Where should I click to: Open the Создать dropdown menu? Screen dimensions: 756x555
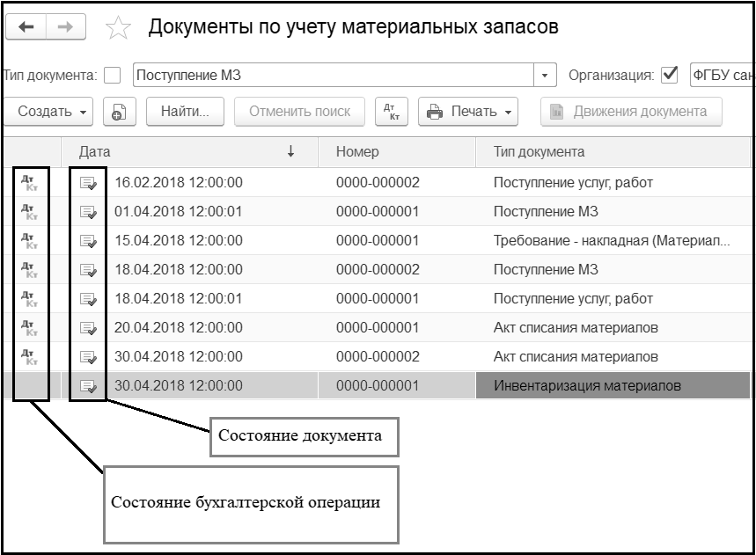pyautogui.click(x=48, y=112)
